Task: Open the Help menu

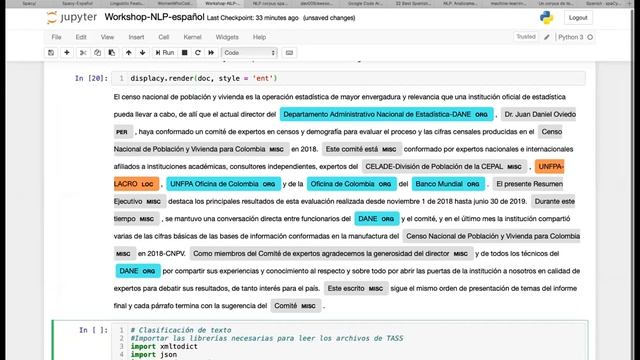Action: pos(259,37)
